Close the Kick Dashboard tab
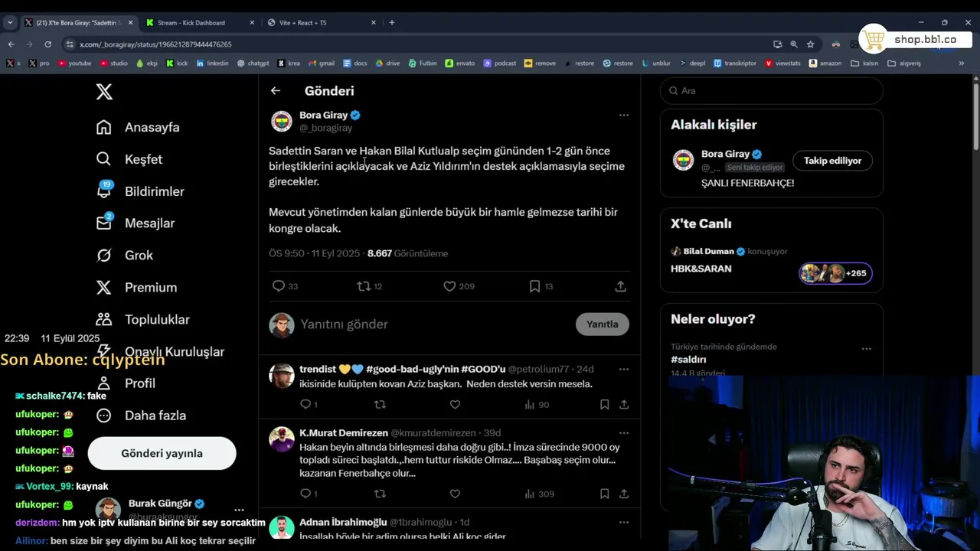 click(251, 23)
